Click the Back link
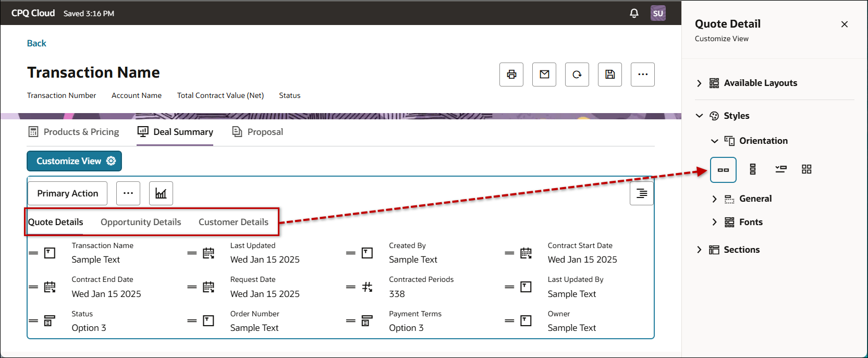The height and width of the screenshot is (358, 868). click(x=36, y=43)
